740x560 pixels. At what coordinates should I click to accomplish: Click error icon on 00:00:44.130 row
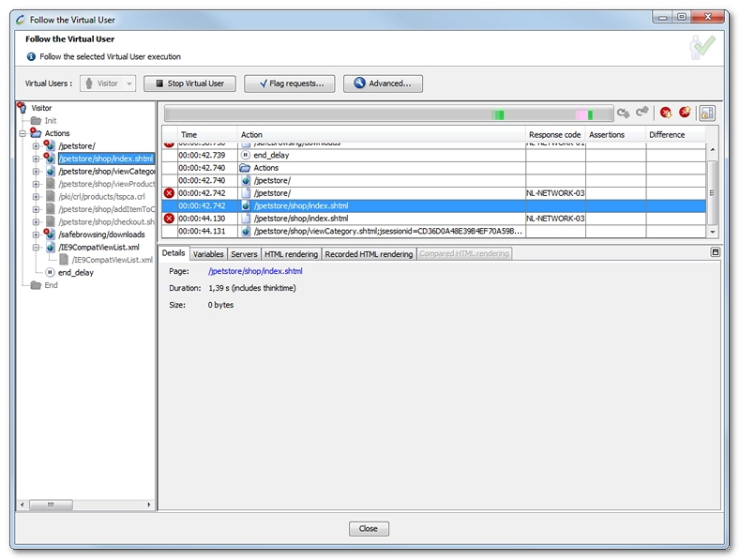pyautogui.click(x=169, y=218)
